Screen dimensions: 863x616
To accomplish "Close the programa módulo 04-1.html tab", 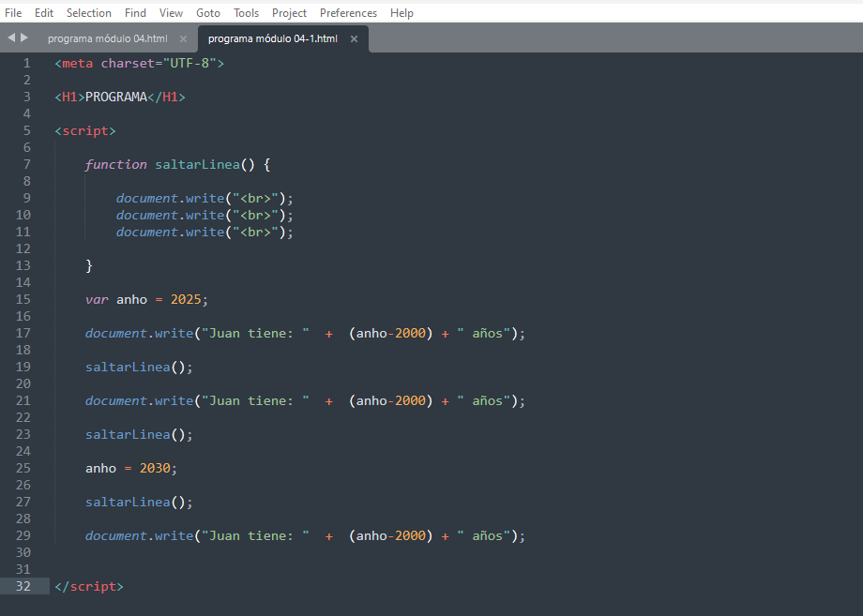I will pos(354,38).
